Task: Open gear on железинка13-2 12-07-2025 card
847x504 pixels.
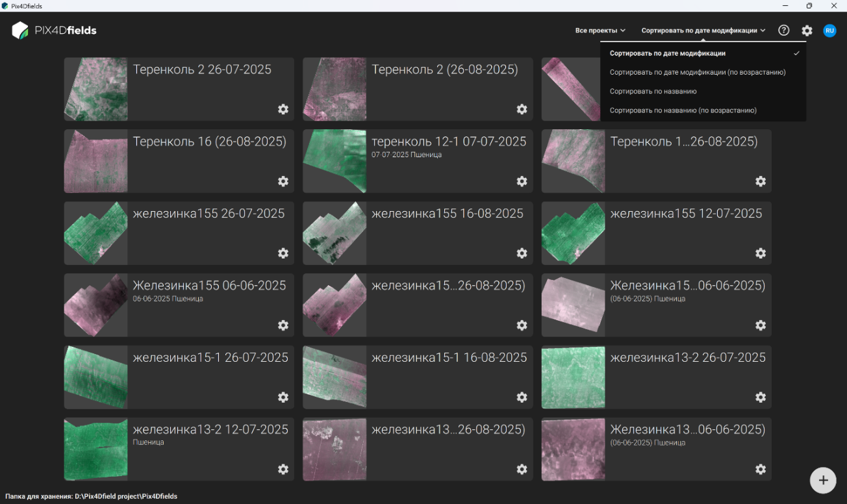Action: coord(283,469)
